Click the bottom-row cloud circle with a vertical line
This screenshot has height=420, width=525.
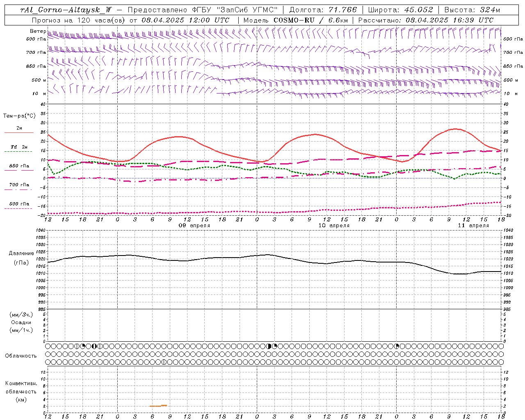[x=164, y=362]
